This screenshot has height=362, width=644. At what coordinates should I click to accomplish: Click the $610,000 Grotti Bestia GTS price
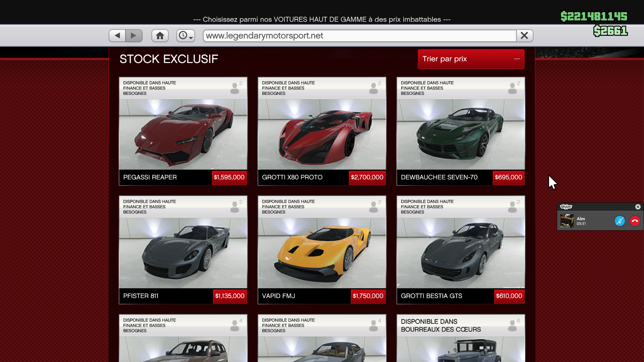click(509, 296)
